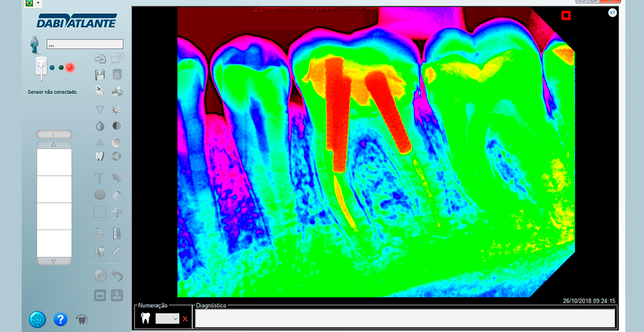The height and width of the screenshot is (332, 644).
Task: Click the Sensor não conectado status text
Action: click(52, 92)
